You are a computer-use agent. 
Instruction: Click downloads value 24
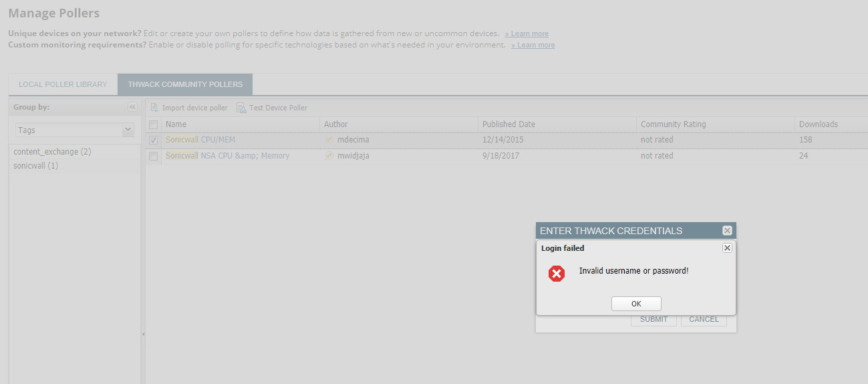[x=803, y=156]
